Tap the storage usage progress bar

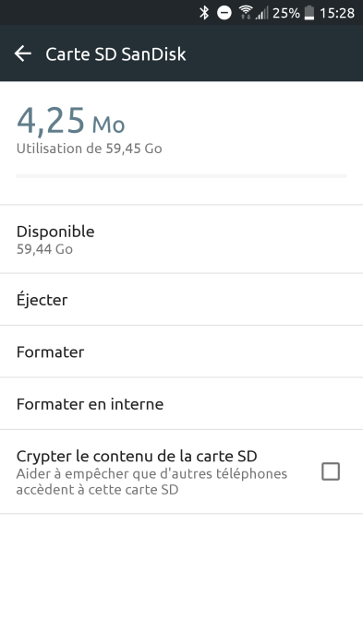[181, 176]
